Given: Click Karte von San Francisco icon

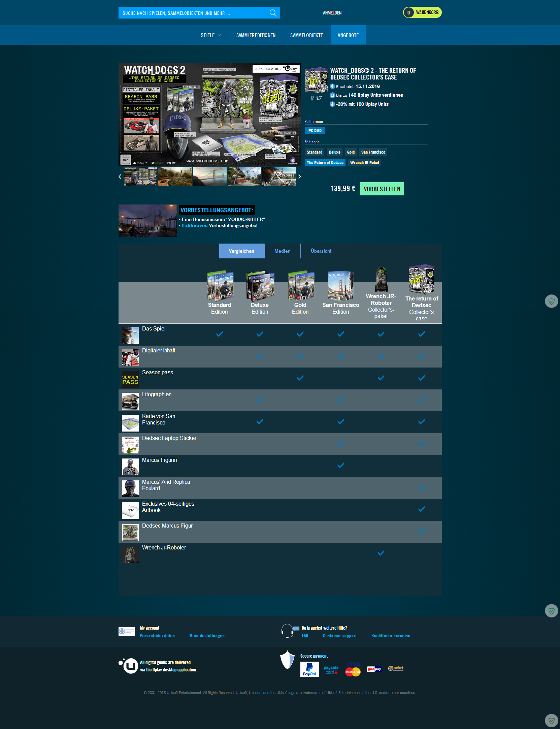Looking at the screenshot, I should [x=130, y=423].
